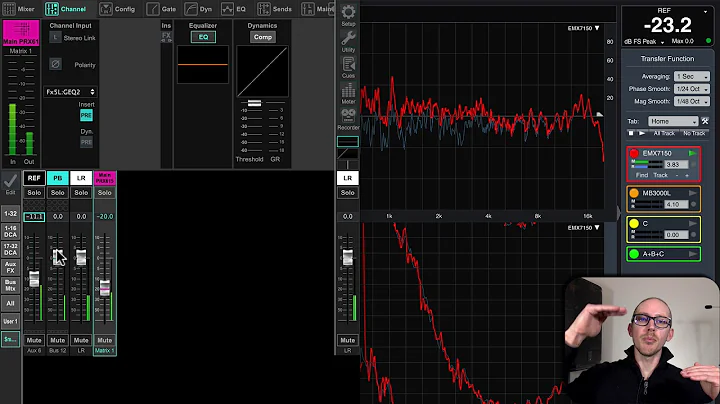Viewport: 720px width, 404px height.
Task: Click the Main PRX61 magenta channel icon
Action: 21,33
